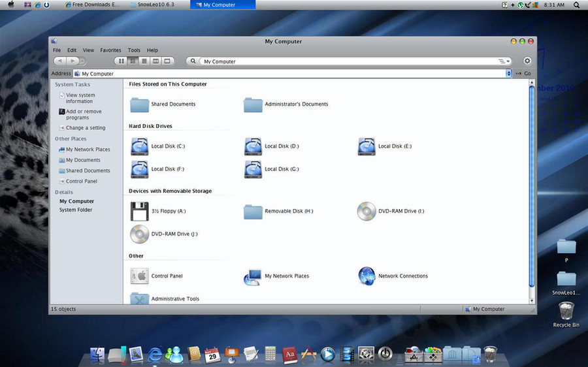Switch to tiles view button

[x=133, y=61]
